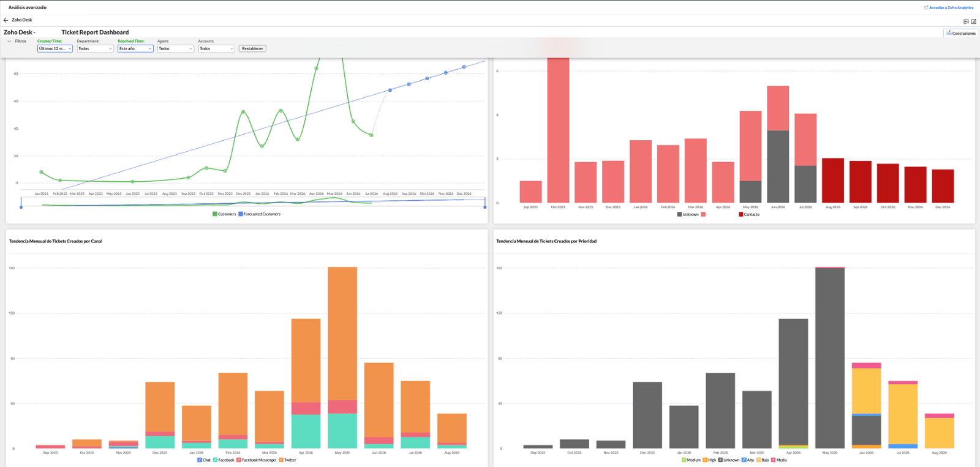The width and height of the screenshot is (980, 467).
Task: Open the Conclusiones tab
Action: point(961,33)
